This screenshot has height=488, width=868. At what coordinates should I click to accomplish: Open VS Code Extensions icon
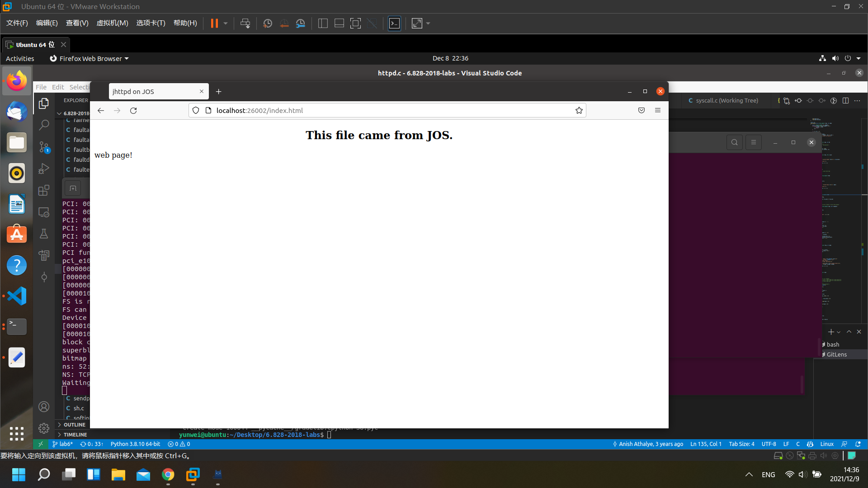(x=44, y=190)
